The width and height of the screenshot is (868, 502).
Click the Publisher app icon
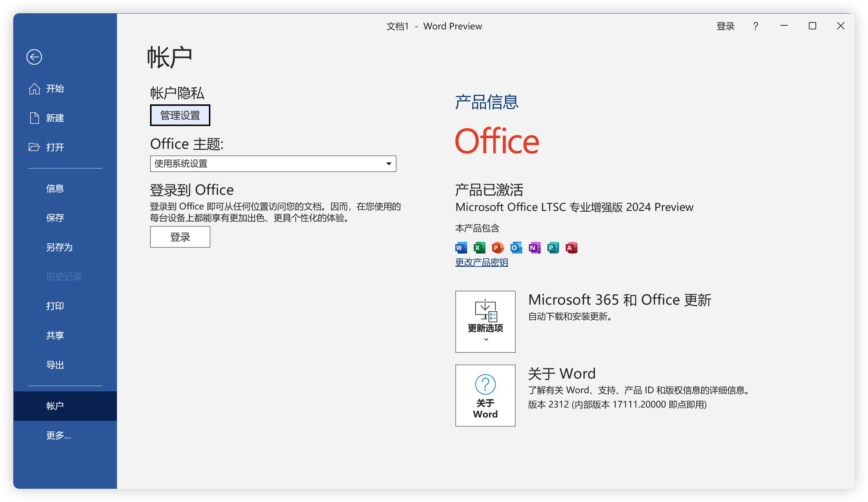[553, 248]
